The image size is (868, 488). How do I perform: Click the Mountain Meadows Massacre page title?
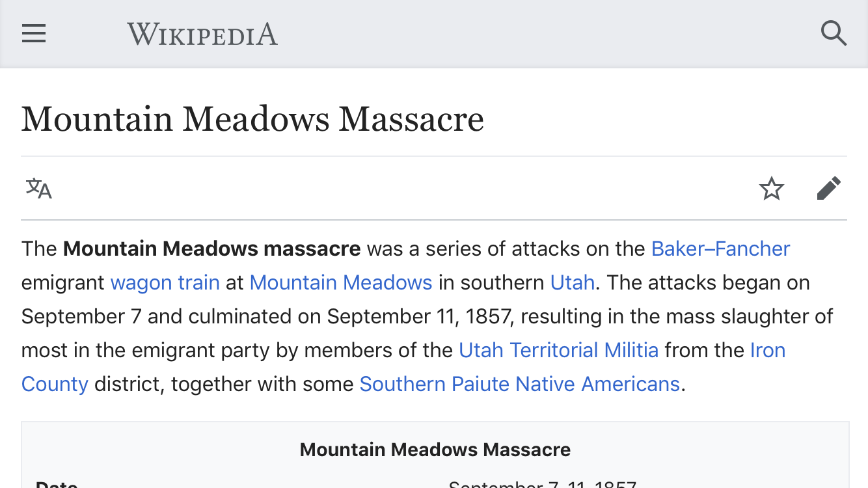[x=252, y=119]
